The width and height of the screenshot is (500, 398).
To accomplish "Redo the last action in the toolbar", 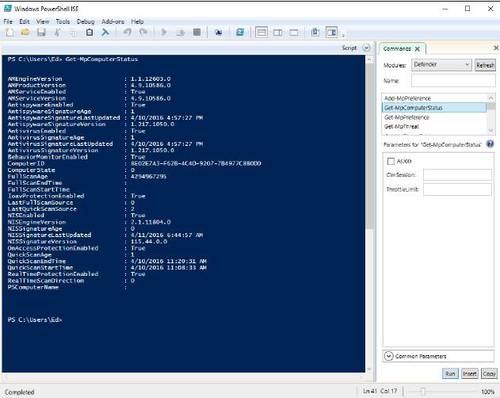I will pos(143,32).
